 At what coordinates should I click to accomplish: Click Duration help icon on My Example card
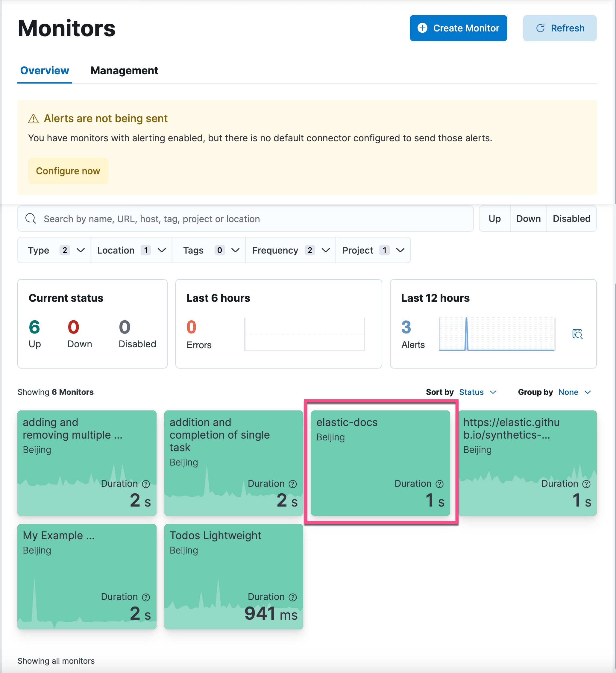[x=146, y=597]
